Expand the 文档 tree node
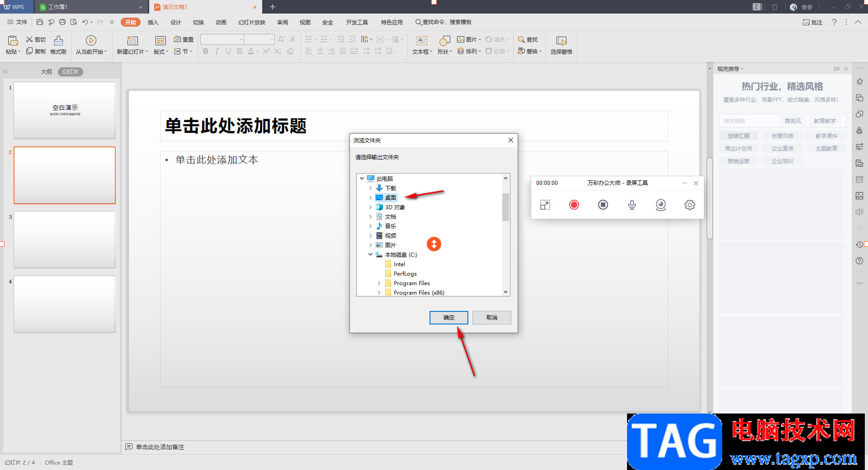 [x=371, y=217]
